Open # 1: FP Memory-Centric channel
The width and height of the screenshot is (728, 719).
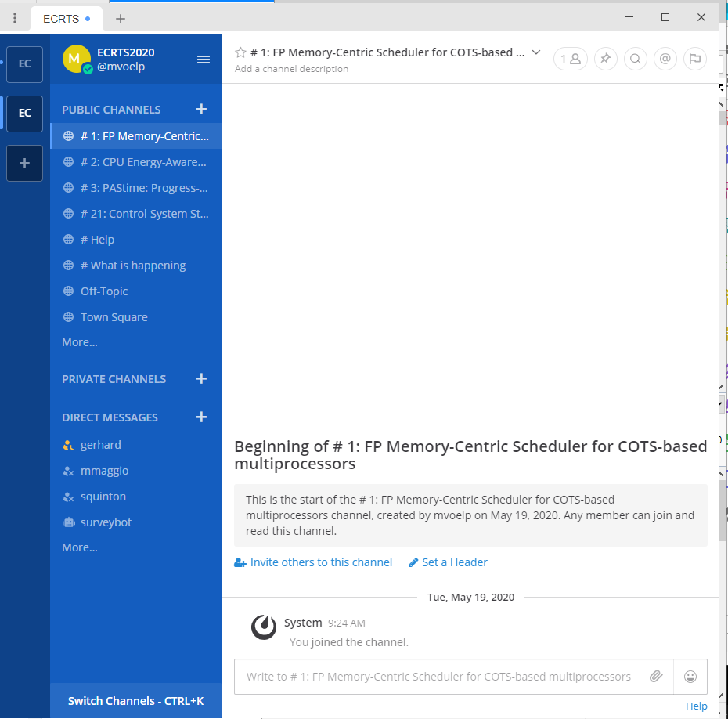(136, 136)
